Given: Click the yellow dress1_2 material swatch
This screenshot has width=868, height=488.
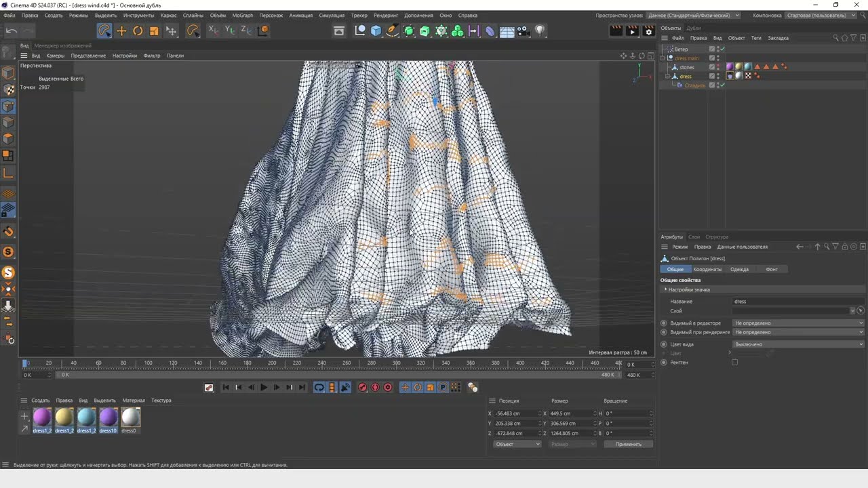Looking at the screenshot, I should tap(64, 418).
